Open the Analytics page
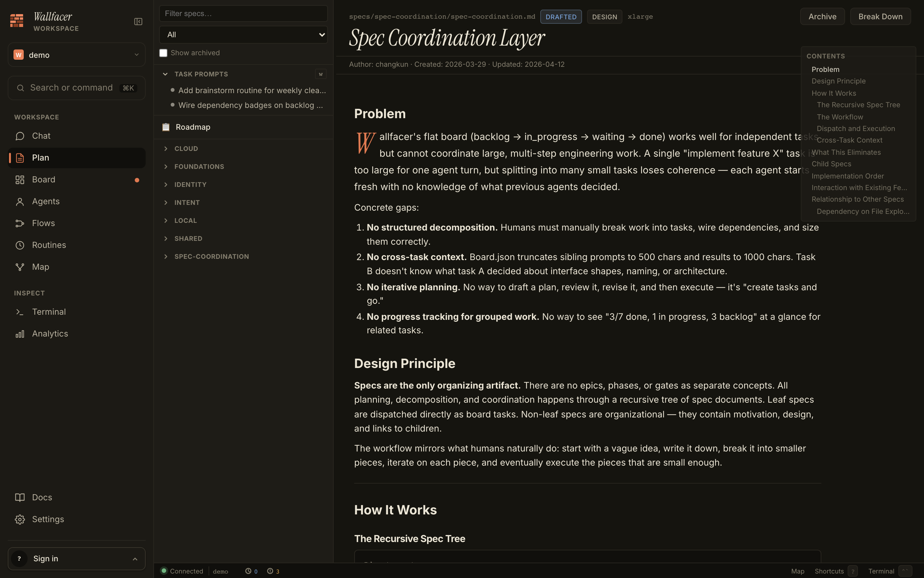 (76, 334)
